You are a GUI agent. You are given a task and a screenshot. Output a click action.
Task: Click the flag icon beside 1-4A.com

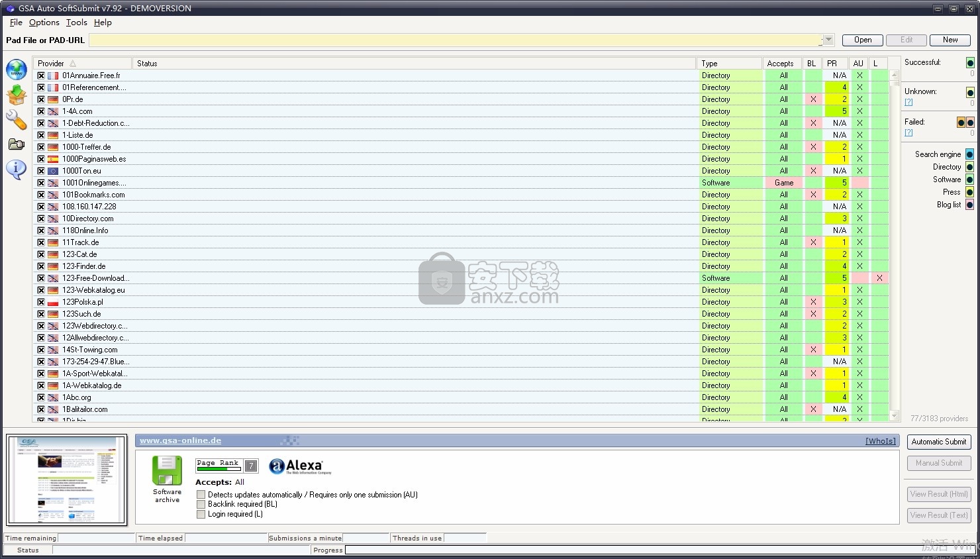click(x=53, y=111)
